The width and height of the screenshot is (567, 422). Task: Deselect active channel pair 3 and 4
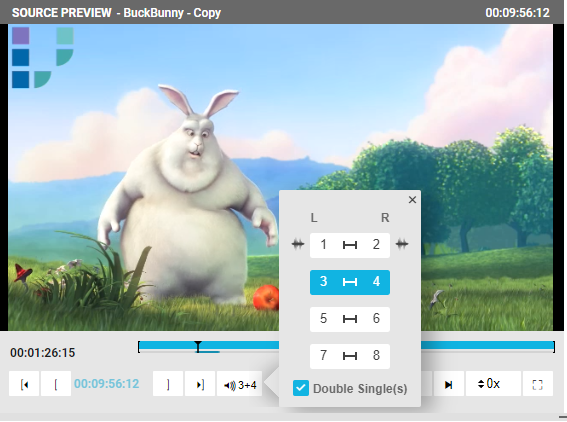350,282
